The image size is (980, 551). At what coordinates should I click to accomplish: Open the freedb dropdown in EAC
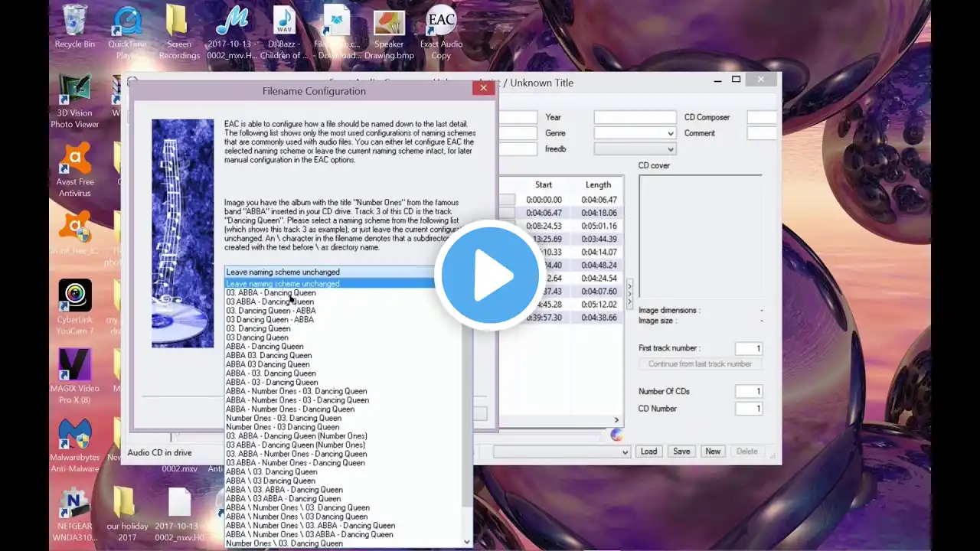(x=670, y=149)
